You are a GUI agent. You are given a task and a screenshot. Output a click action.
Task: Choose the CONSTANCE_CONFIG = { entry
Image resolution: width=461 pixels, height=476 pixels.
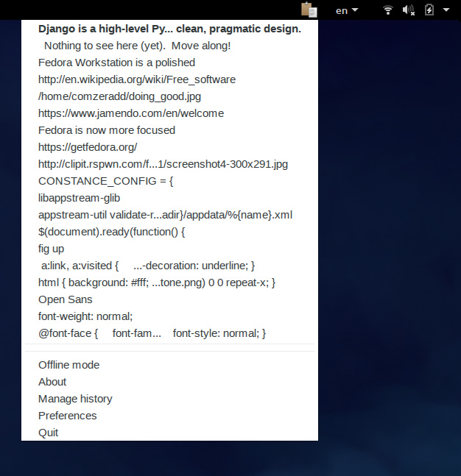click(x=169, y=181)
